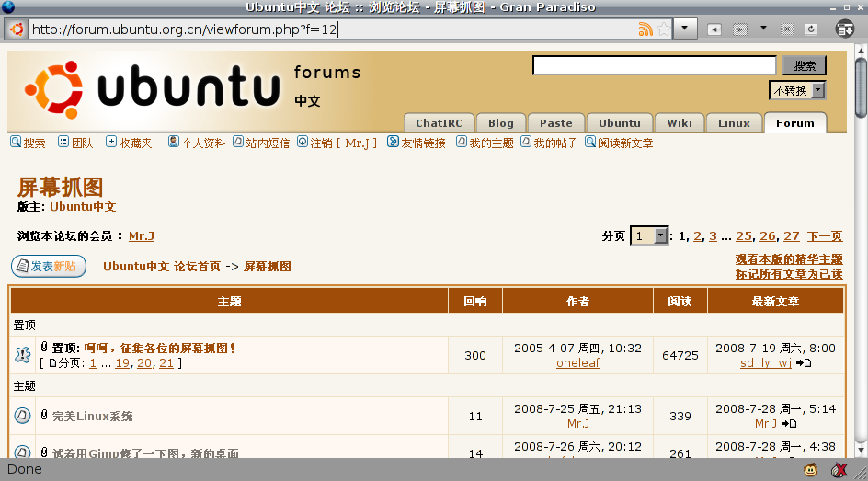The width and height of the screenshot is (868, 481).
Task: Click the 64725 views cell
Action: (x=680, y=355)
